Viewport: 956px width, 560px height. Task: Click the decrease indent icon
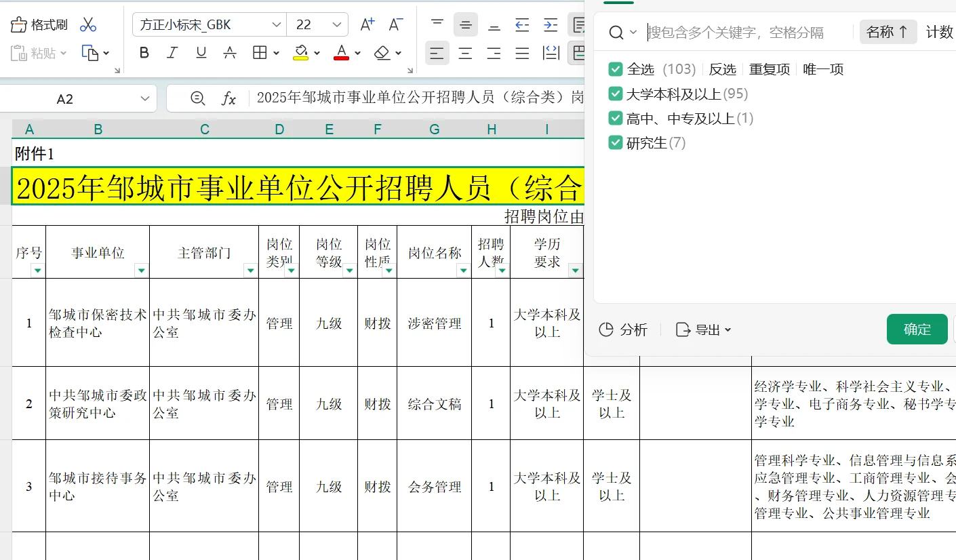522,24
